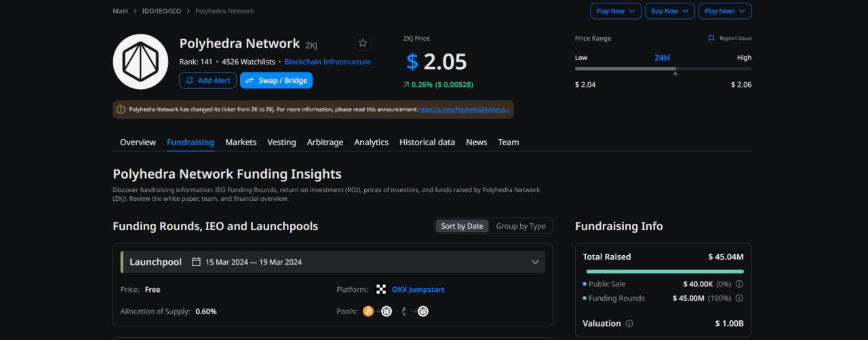The width and height of the screenshot is (868, 340).
Task: Click the Report issue flag icon
Action: 711,38
